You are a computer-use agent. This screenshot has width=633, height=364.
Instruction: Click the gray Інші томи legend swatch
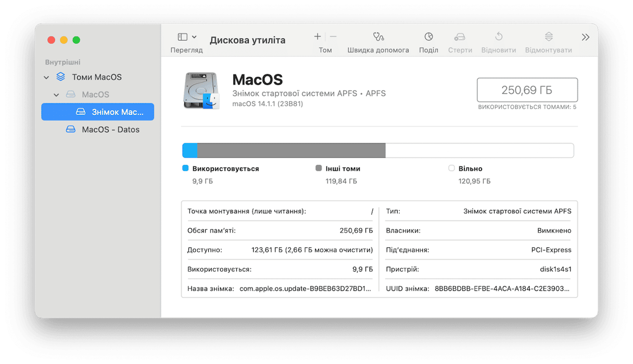coord(319,168)
